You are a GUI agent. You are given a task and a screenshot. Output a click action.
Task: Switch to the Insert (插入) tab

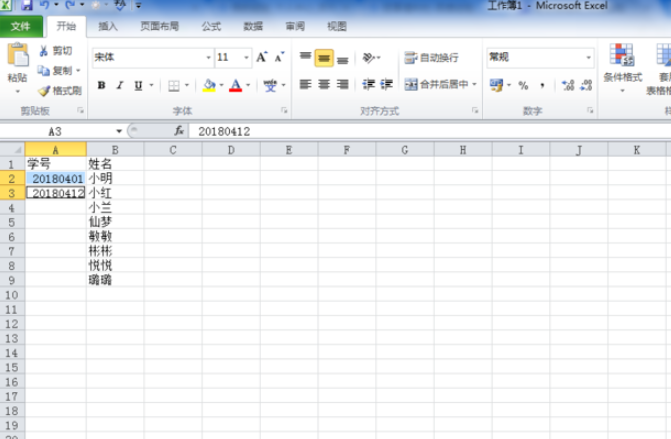108,26
